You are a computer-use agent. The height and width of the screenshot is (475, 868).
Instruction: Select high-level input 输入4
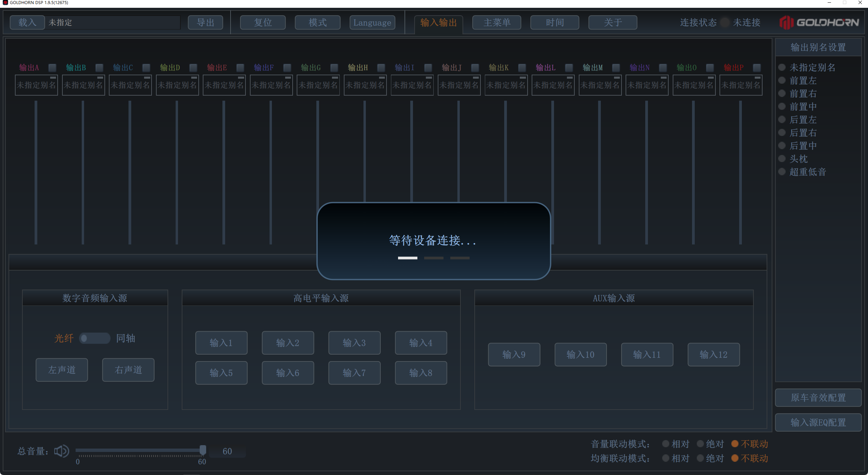(421, 343)
